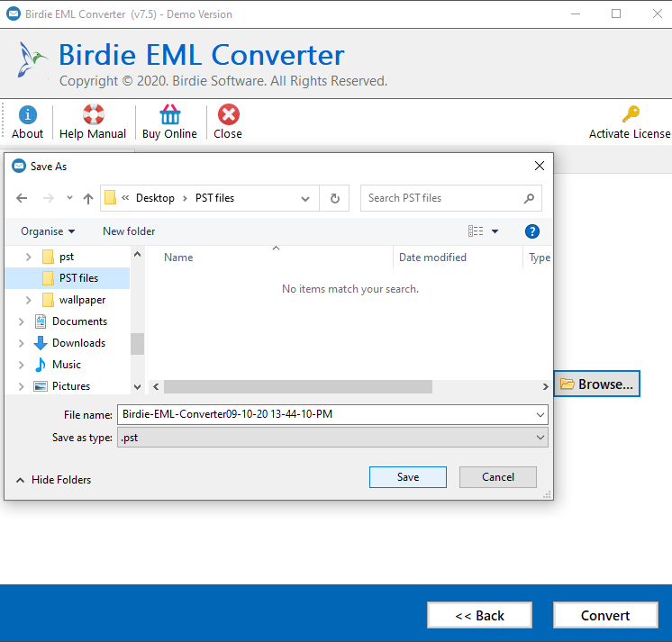The height and width of the screenshot is (642, 672).
Task: Click the forward navigation arrow
Action: coord(49,198)
